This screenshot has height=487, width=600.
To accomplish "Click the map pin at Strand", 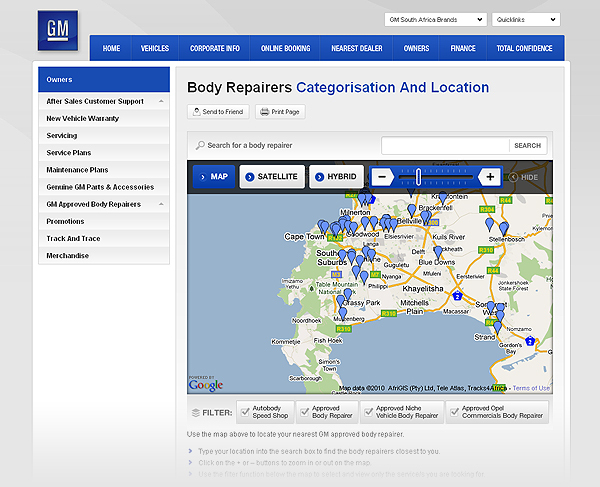I will tap(497, 328).
